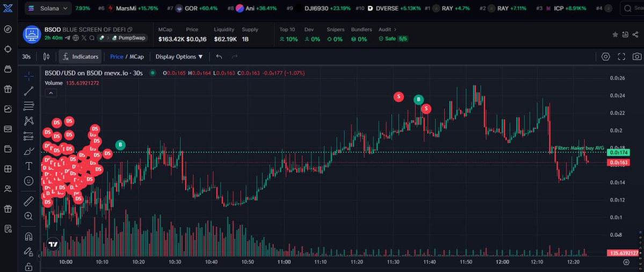Open the Solana network selector
Screen dimensions: 644x272
(48, 8)
